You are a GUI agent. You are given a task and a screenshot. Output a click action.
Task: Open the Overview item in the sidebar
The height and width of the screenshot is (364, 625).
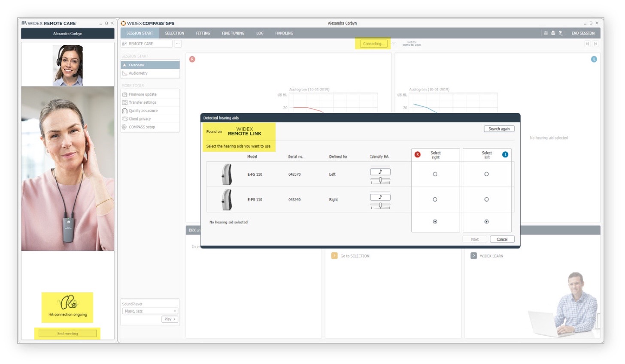tap(150, 65)
